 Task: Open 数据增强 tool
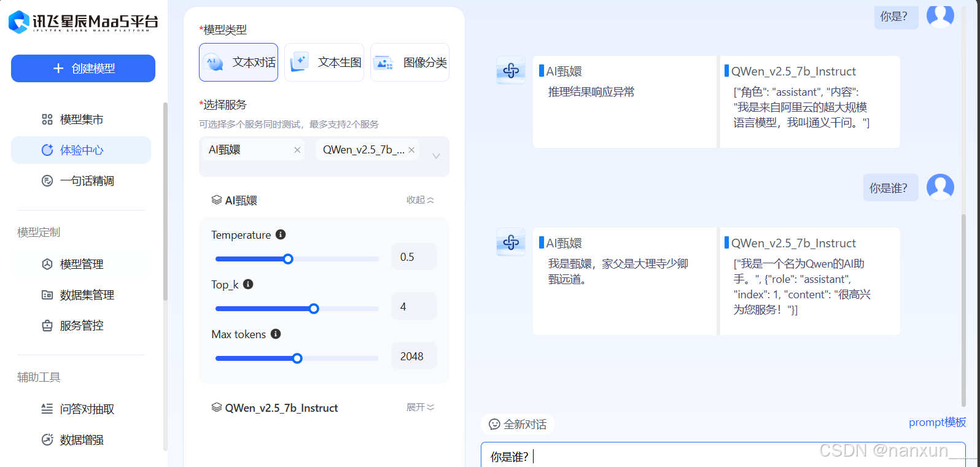coord(81,439)
